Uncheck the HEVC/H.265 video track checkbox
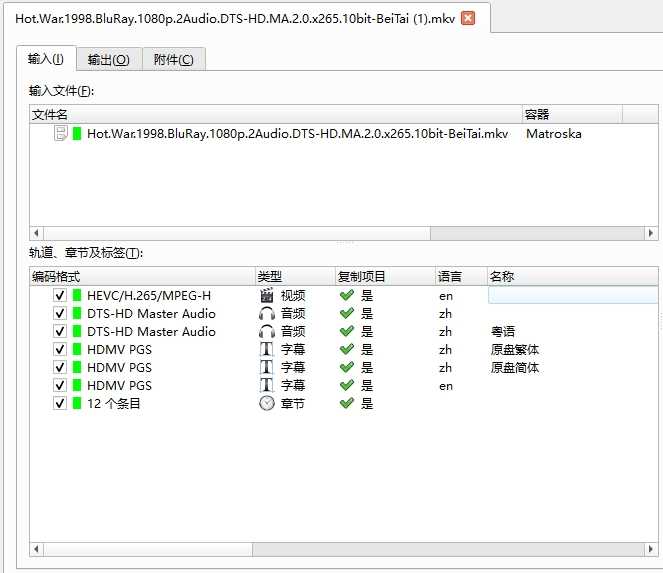The height and width of the screenshot is (573, 663). [x=60, y=296]
